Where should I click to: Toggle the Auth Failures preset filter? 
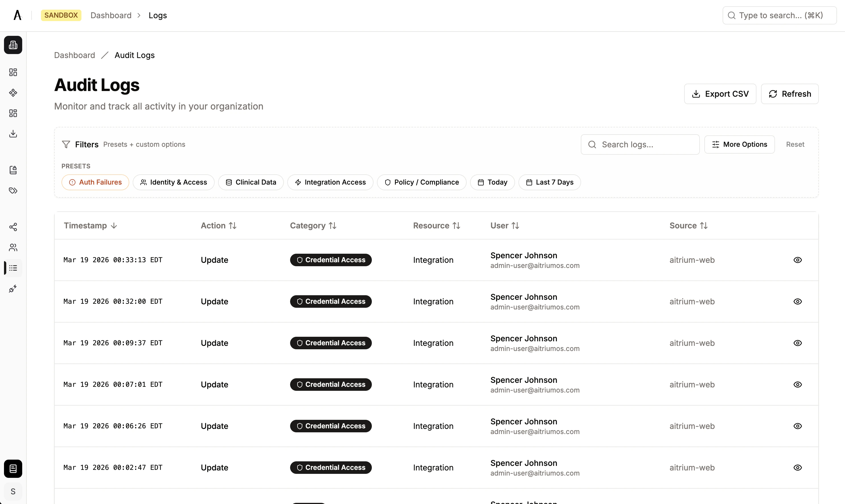pyautogui.click(x=95, y=182)
